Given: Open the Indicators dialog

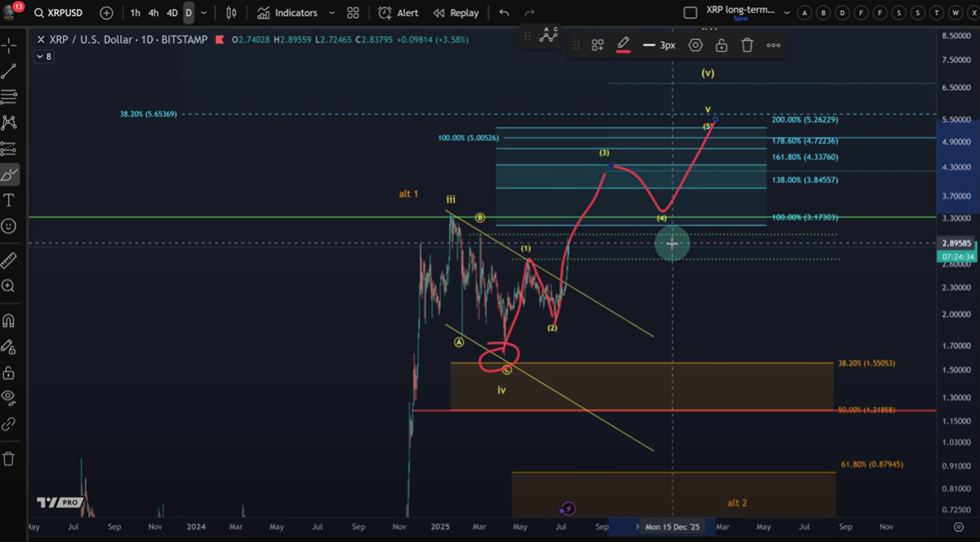Looking at the screenshot, I should [x=288, y=13].
